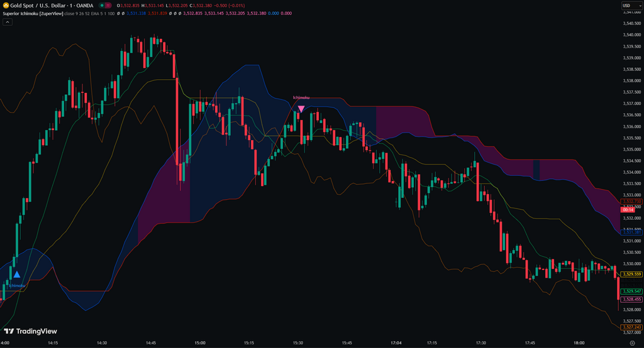
Task: Click the TradingView logo
Action: [x=31, y=331]
